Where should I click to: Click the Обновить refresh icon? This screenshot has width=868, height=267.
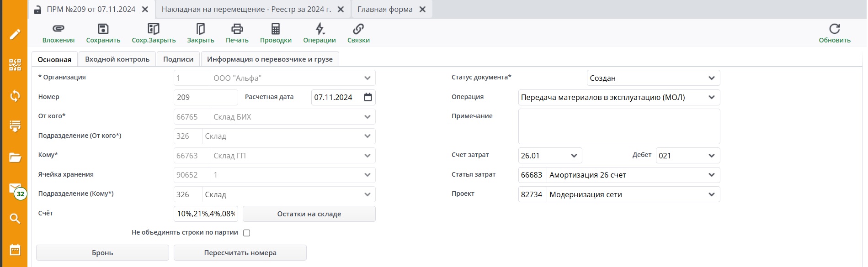point(834,29)
